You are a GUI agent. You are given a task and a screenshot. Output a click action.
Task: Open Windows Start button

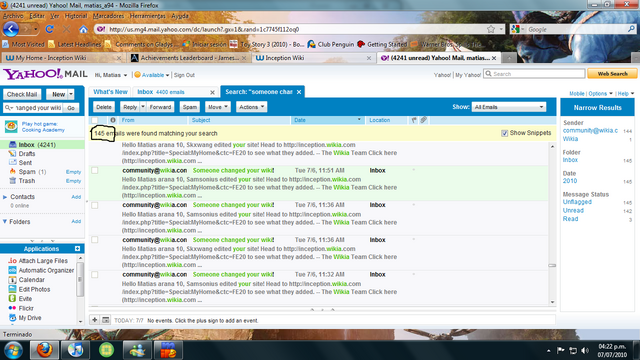point(13,350)
